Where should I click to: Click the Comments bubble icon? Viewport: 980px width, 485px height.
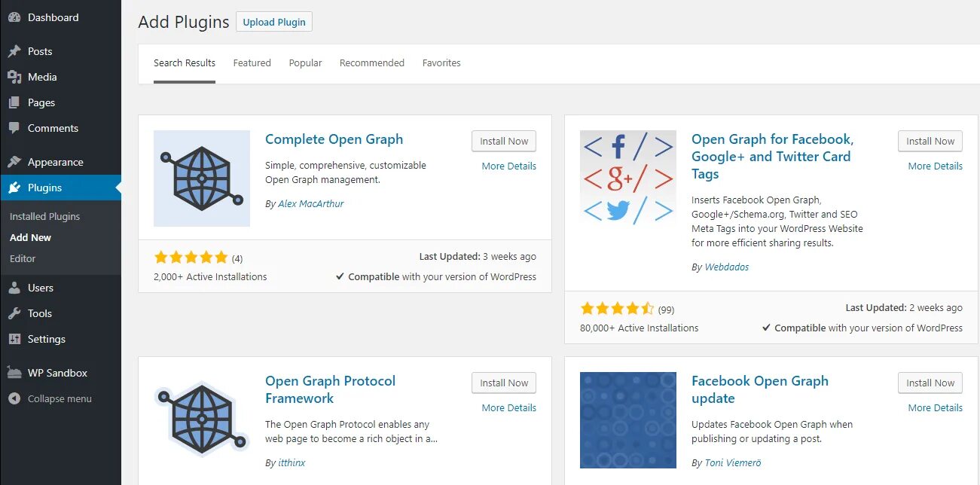point(14,128)
